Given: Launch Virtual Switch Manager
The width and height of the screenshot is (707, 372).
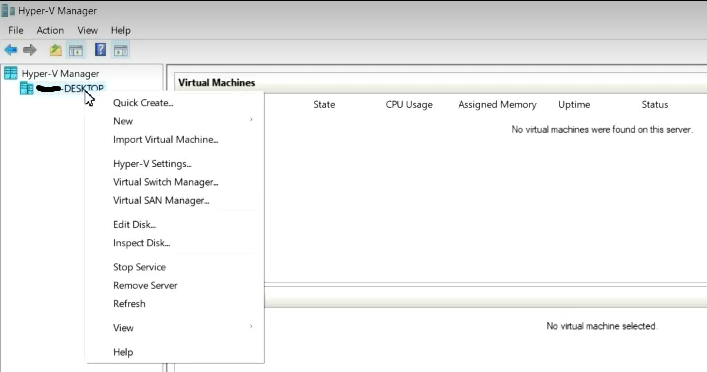Looking at the screenshot, I should coord(165,182).
